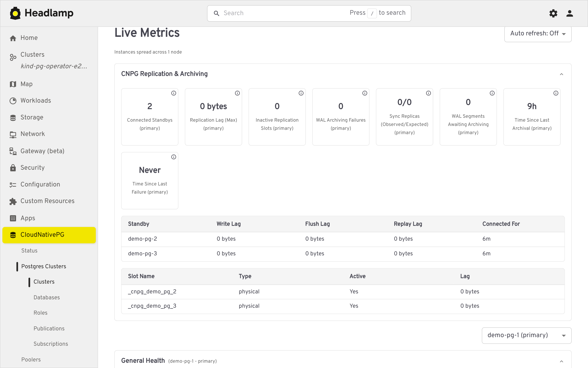This screenshot has width=588, height=368.
Task: Click the 9h archival value
Action: tap(532, 106)
